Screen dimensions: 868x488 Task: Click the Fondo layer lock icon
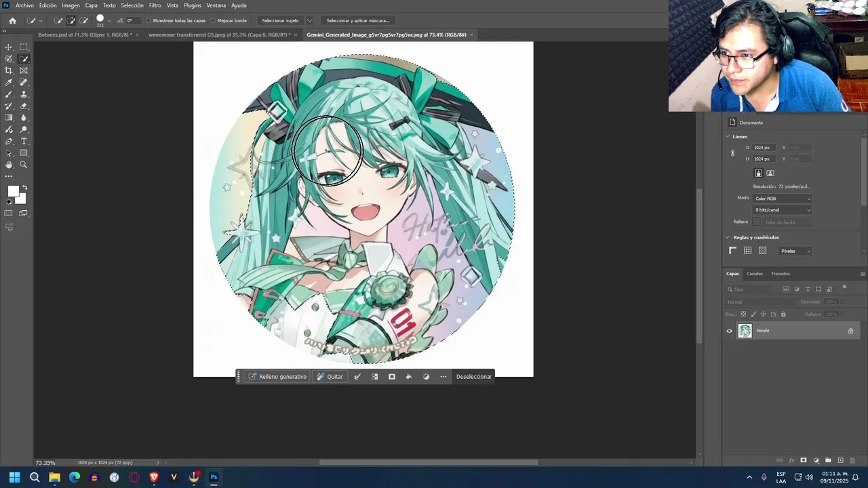pos(850,331)
